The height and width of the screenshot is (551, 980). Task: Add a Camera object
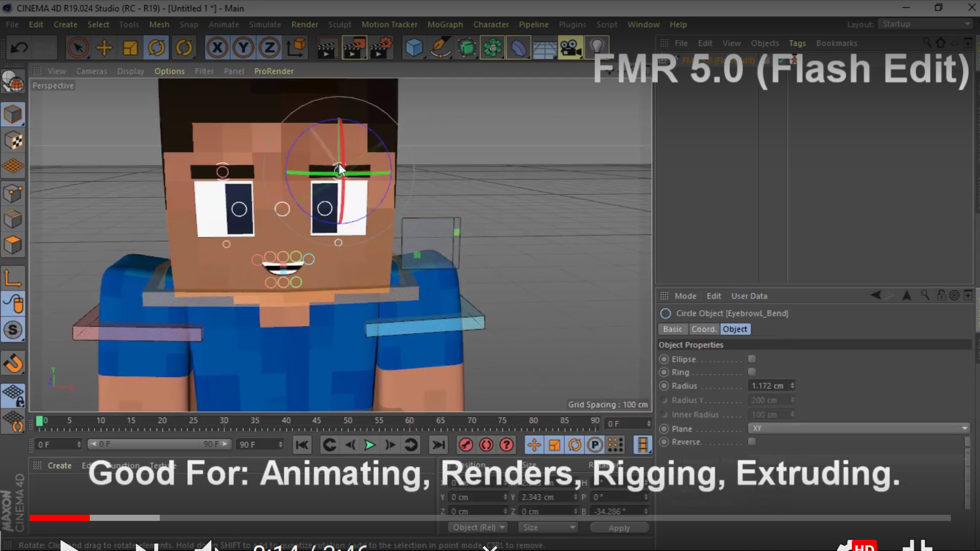(571, 48)
